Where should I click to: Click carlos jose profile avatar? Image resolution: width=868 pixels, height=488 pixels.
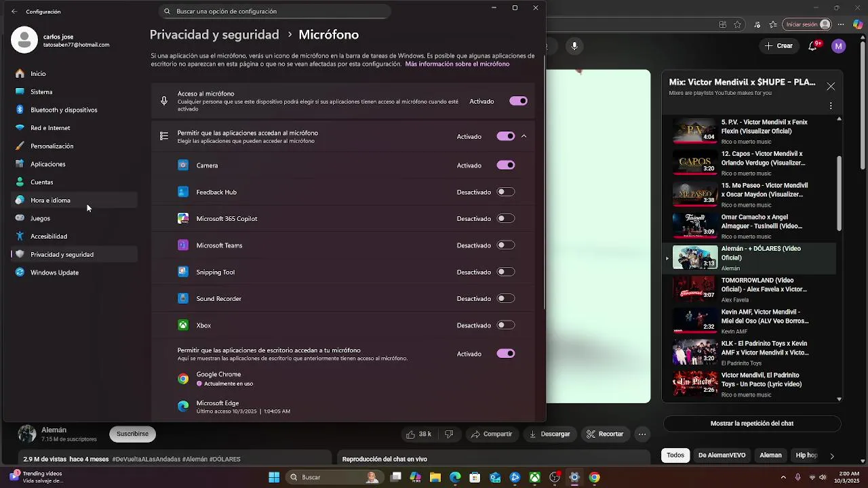(24, 40)
